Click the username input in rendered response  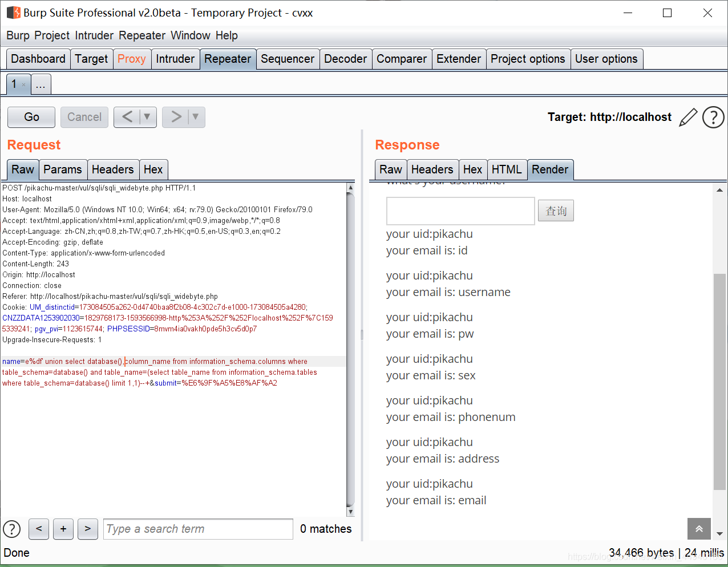coord(460,211)
